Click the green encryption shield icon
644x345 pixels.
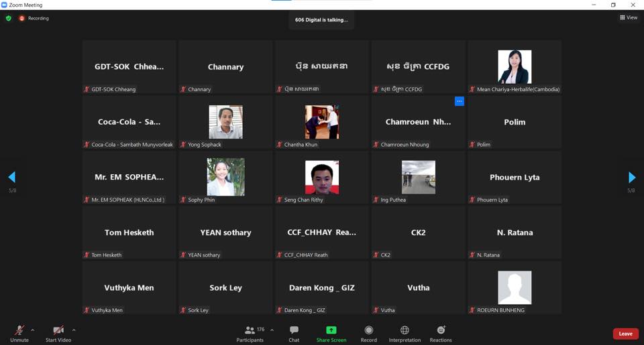(x=9, y=18)
